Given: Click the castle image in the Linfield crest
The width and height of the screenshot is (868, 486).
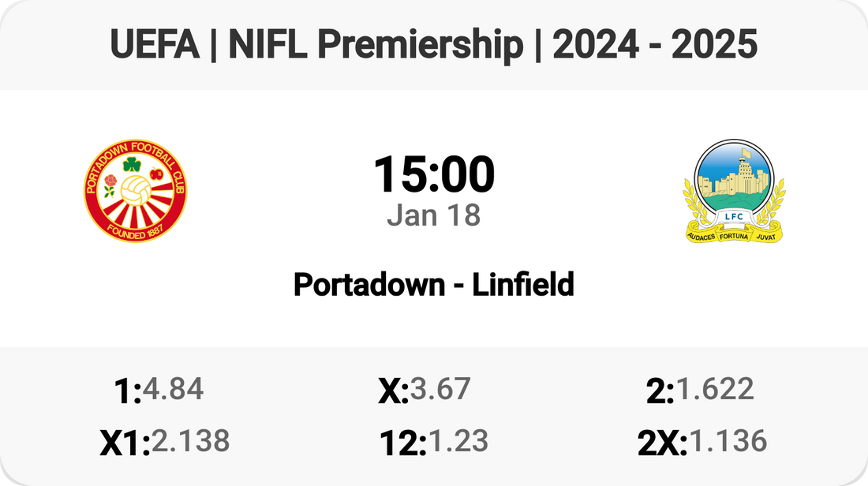Looking at the screenshot, I should click(732, 178).
